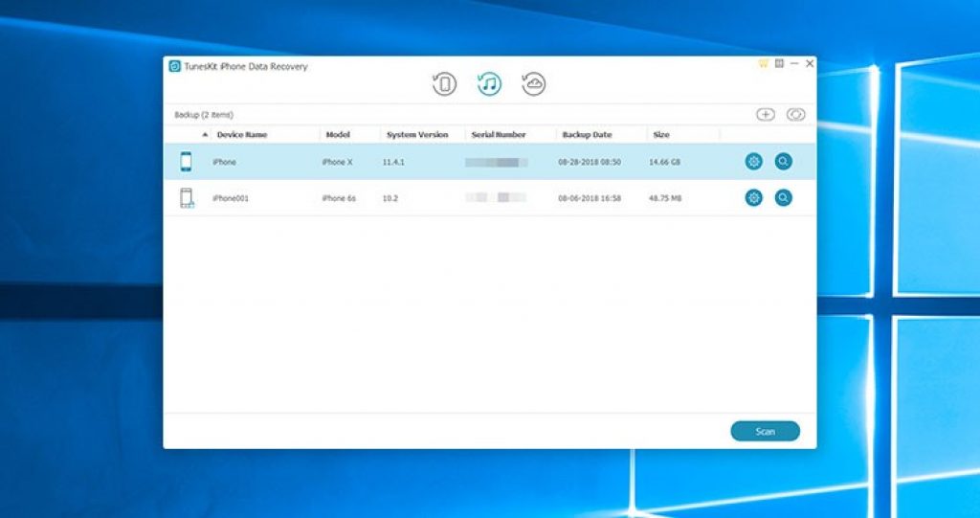Viewport: 980px width, 518px height.
Task: Sort by the Size column header
Action: (661, 135)
